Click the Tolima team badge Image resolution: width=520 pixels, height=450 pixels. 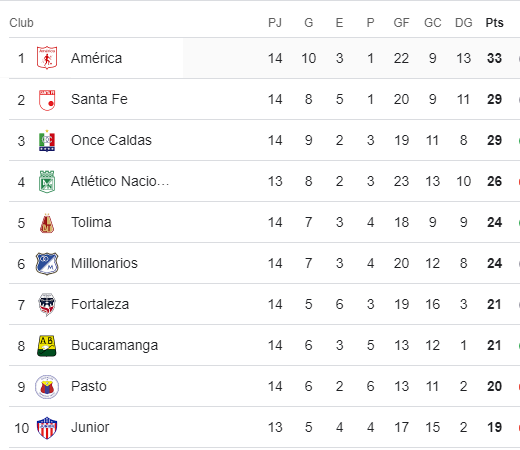(47, 223)
